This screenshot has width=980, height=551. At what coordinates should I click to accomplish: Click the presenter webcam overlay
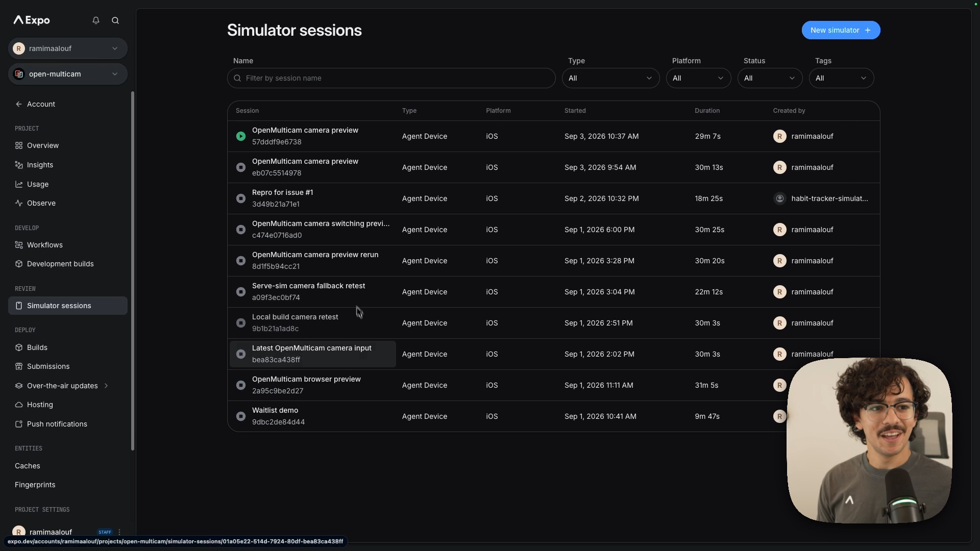[x=869, y=440]
